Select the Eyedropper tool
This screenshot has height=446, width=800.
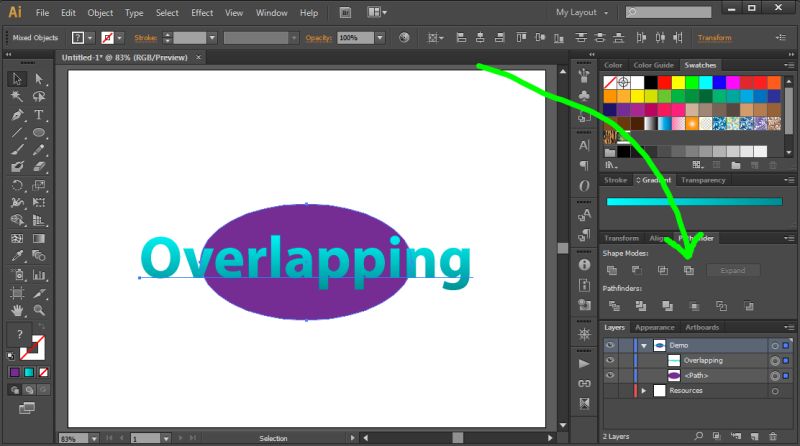17,256
